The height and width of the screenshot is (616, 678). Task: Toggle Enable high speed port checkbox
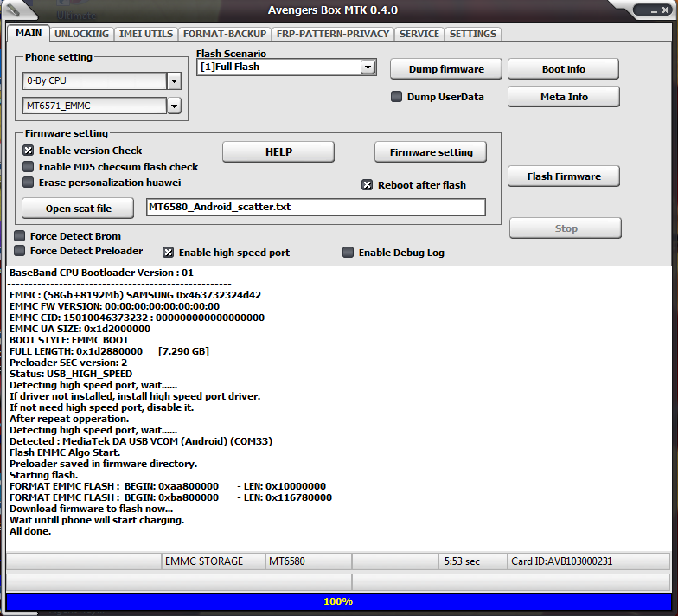coord(168,253)
